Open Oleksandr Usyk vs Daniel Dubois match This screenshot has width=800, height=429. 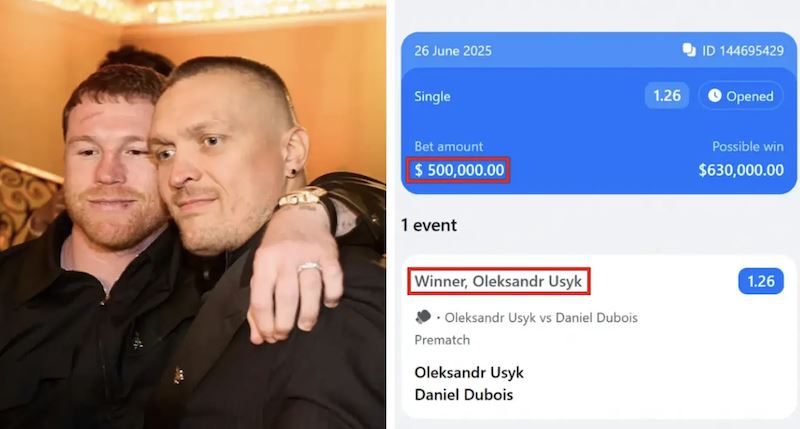(x=541, y=318)
